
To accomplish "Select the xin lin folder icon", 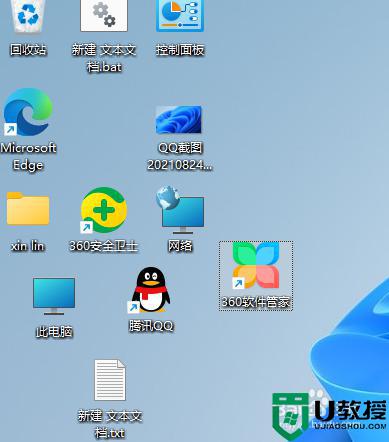I will point(28,209).
